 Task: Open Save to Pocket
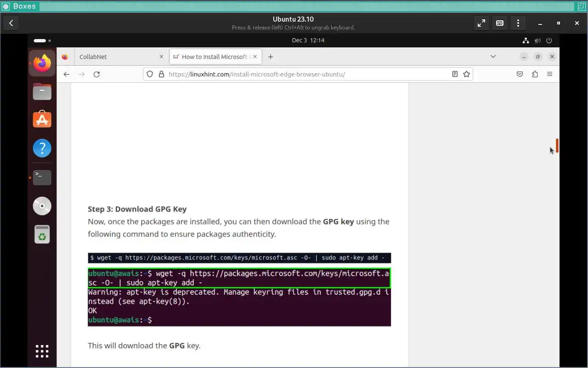tap(520, 74)
